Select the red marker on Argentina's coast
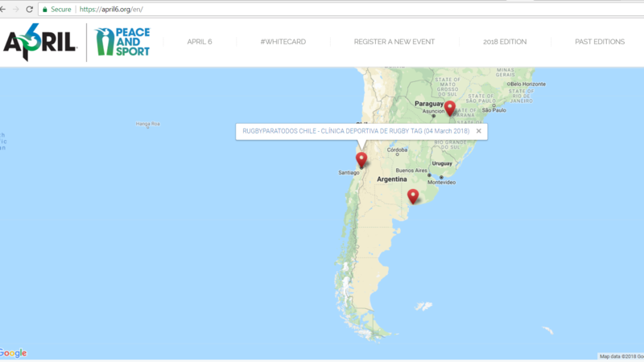 (413, 195)
